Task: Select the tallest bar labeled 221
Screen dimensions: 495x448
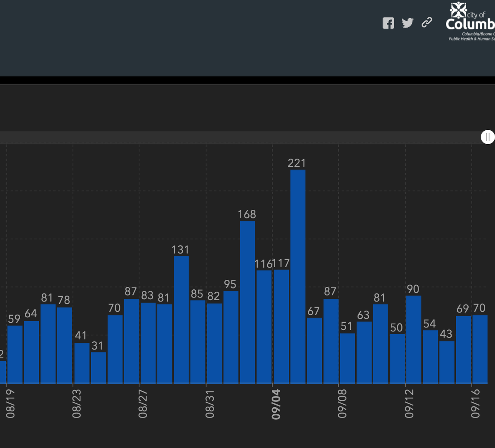Action: point(298,276)
